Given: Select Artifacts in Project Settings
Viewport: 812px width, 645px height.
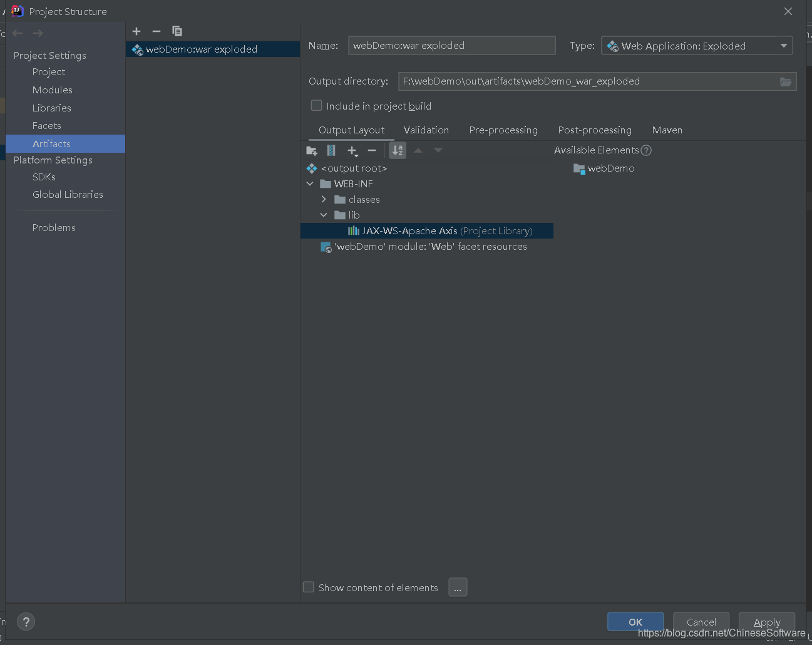Looking at the screenshot, I should (65, 143).
